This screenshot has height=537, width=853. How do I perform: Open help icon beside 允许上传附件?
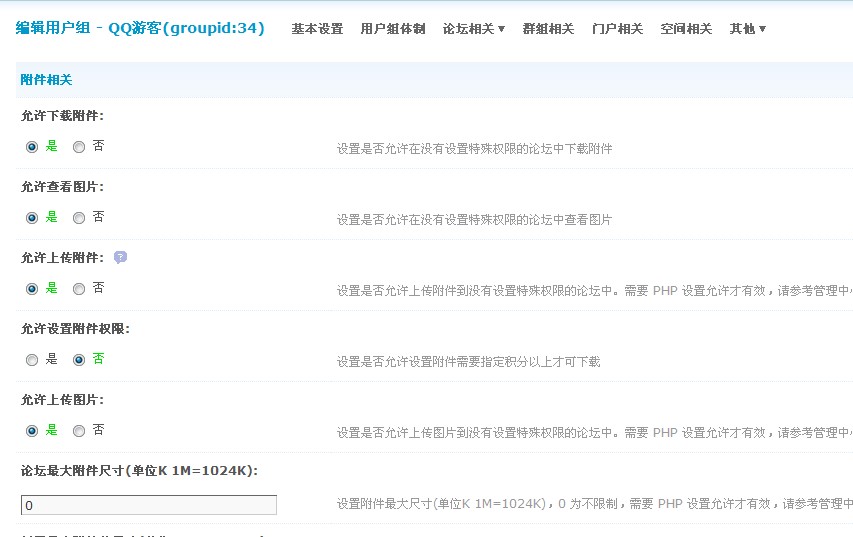(120, 257)
